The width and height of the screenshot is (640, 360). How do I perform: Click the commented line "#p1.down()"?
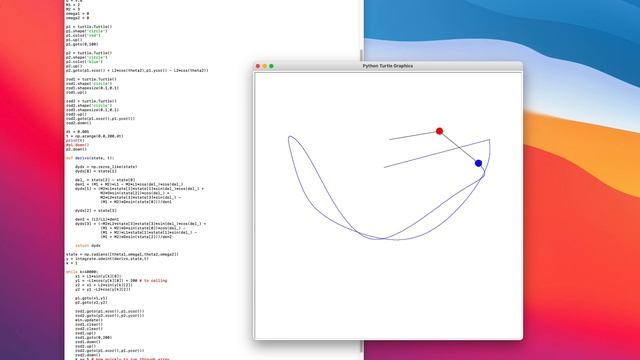77,145
